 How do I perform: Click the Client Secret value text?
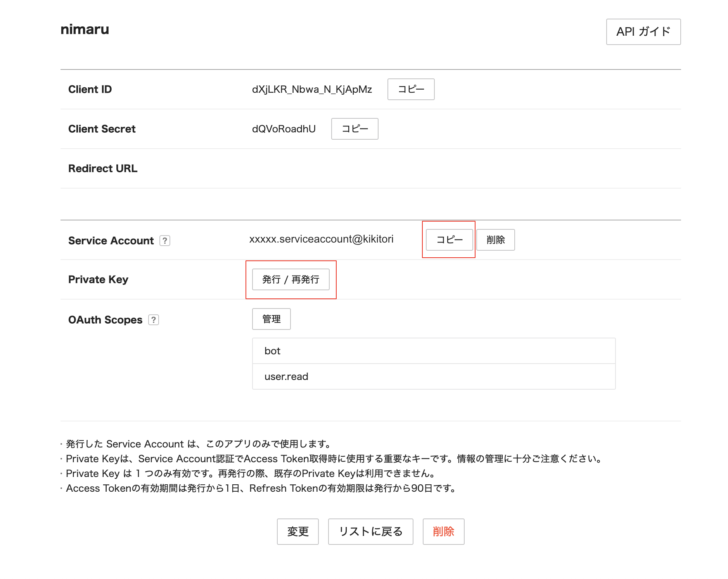point(284,129)
